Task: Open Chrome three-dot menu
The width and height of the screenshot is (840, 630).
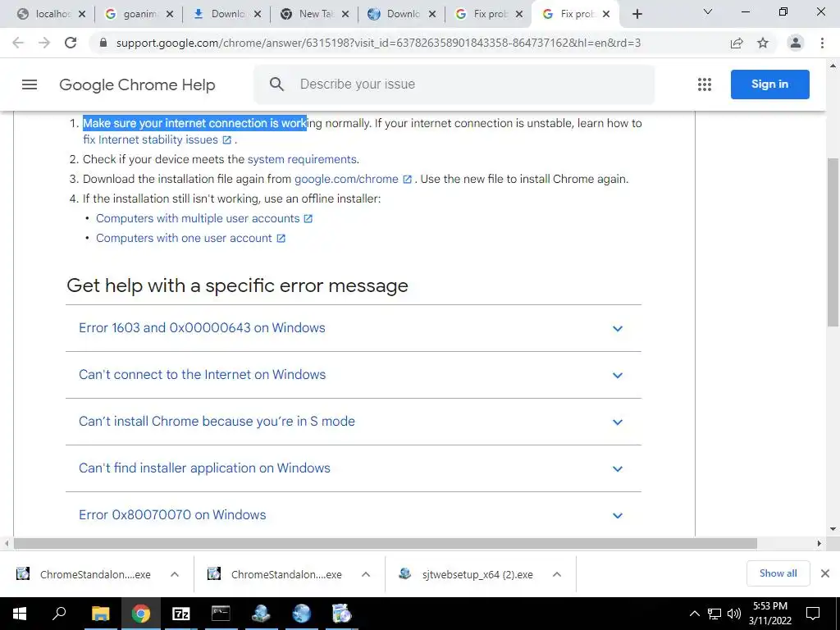Action: (822, 43)
